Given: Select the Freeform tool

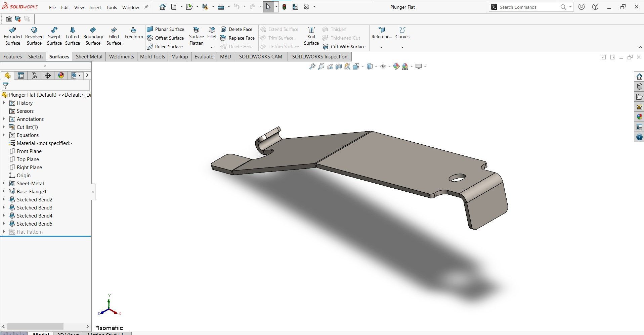Looking at the screenshot, I should [134, 33].
